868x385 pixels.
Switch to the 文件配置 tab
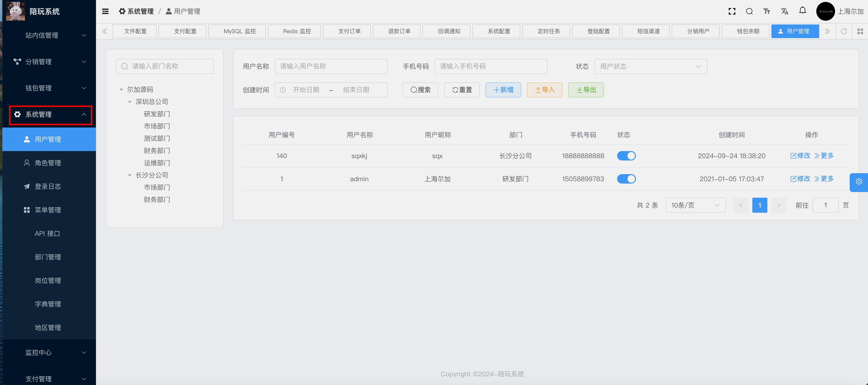(x=134, y=31)
